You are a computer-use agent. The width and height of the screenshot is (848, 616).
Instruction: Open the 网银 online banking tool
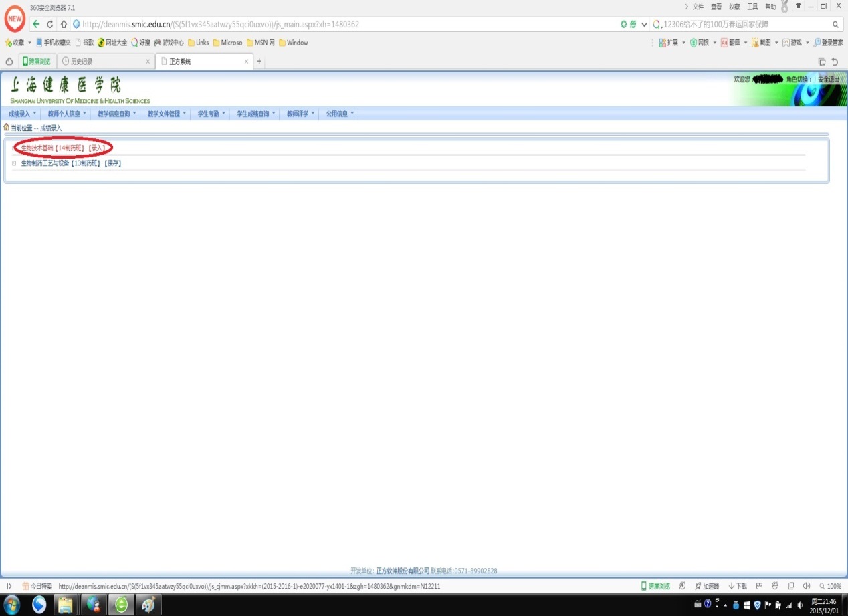(699, 43)
